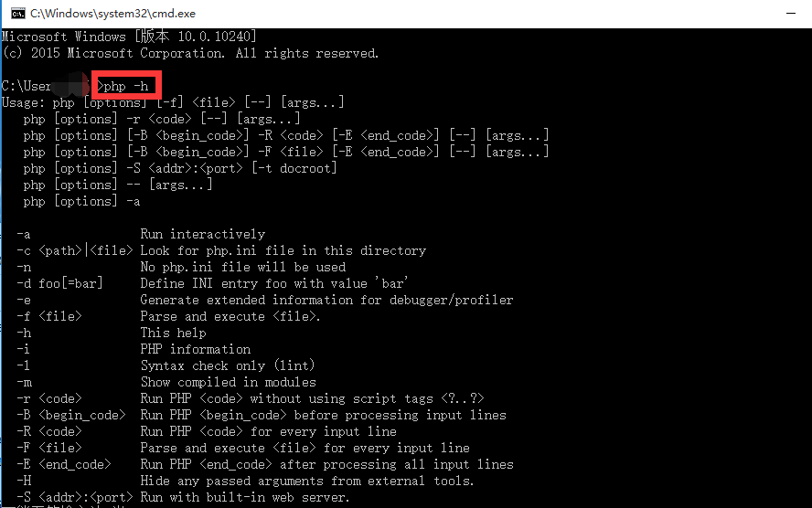Click the '-c <path>|<file>' option text
Viewport: 812px width, 508px height.
click(75, 251)
